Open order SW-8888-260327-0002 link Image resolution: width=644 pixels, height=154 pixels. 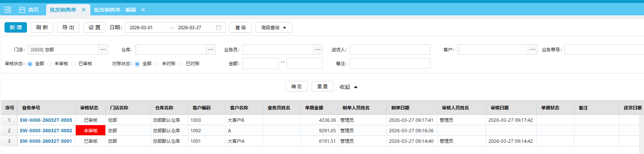coord(46,130)
